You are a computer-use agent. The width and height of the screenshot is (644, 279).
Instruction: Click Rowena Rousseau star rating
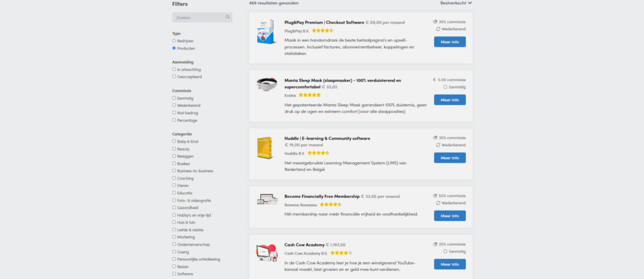click(331, 204)
